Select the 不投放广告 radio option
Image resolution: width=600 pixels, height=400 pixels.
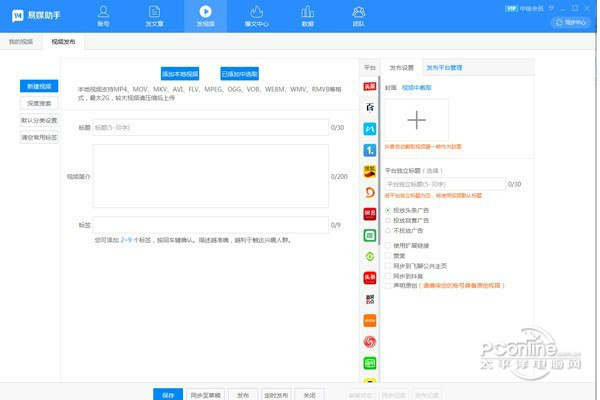pyautogui.click(x=388, y=231)
